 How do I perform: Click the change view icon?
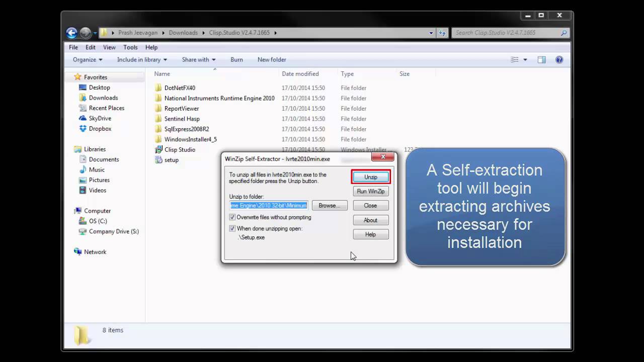tap(515, 59)
